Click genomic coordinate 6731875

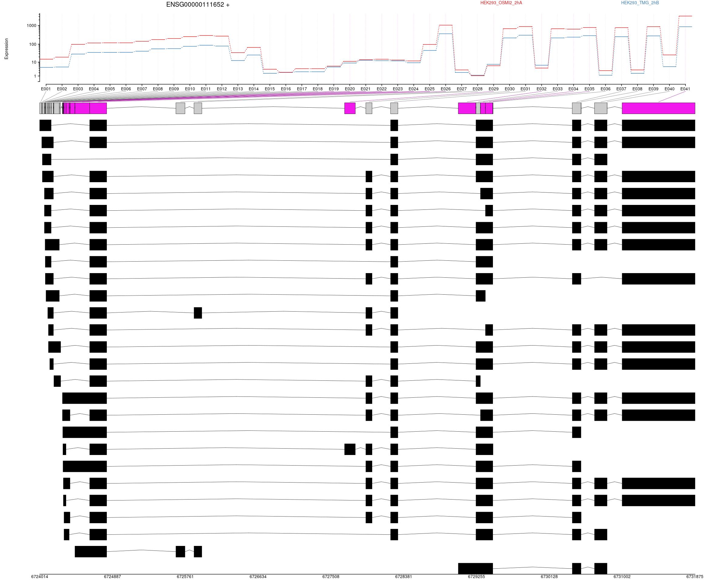click(695, 577)
